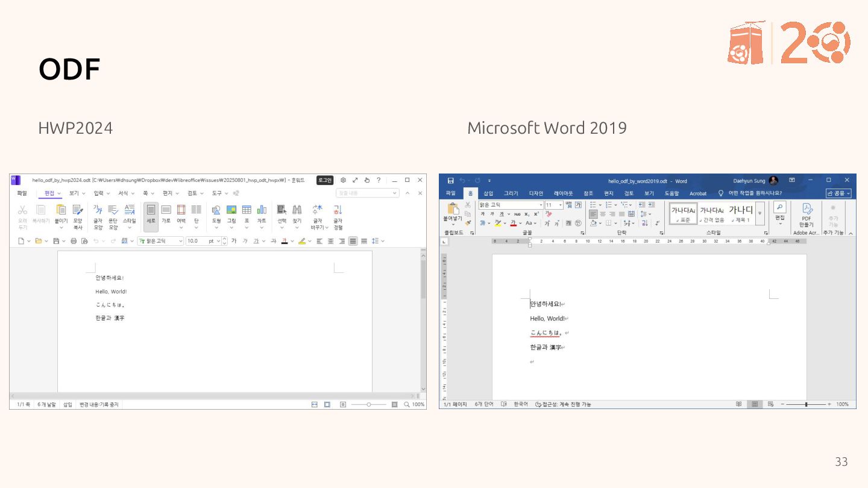Viewport: 868px width, 488px height.
Task: Click HWP yellow highlight color swatch
Action: [x=301, y=241]
